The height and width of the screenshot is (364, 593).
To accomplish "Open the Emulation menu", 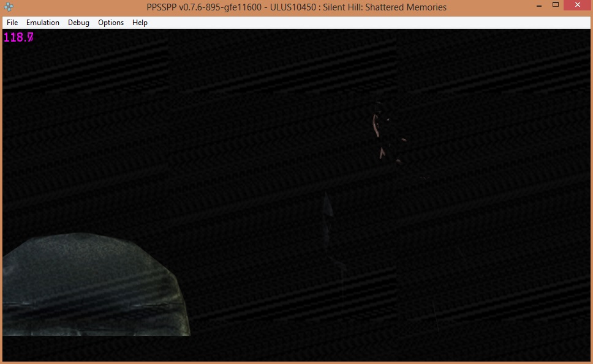I will click(43, 23).
